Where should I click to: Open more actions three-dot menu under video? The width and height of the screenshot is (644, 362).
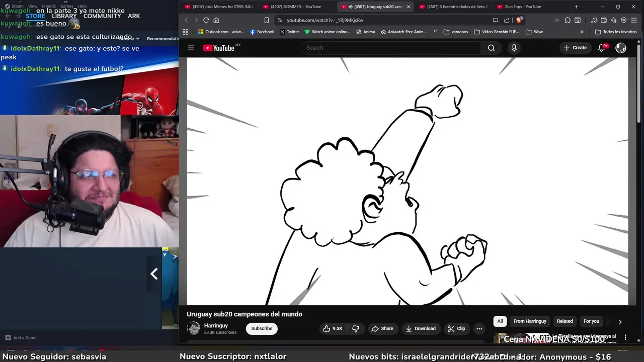click(479, 328)
